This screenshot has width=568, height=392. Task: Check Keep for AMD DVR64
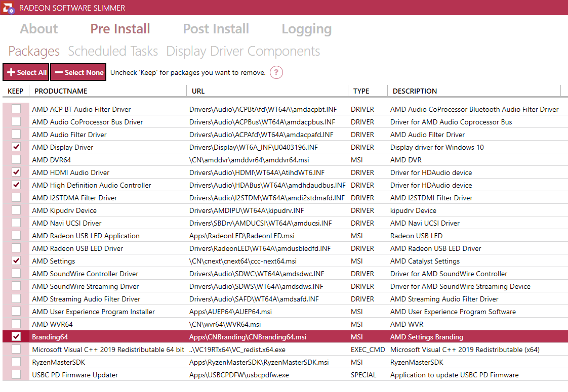[16, 160]
